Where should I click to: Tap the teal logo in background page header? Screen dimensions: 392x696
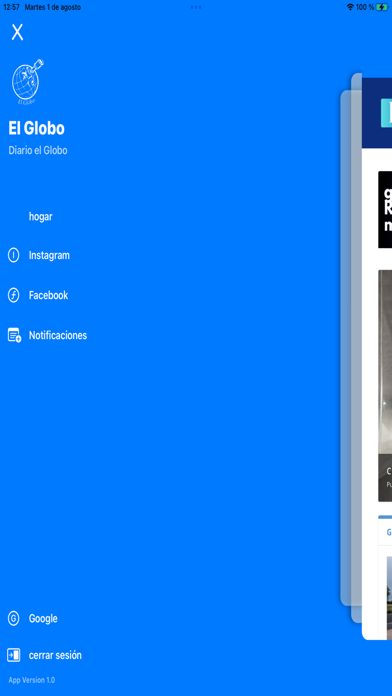click(386, 113)
